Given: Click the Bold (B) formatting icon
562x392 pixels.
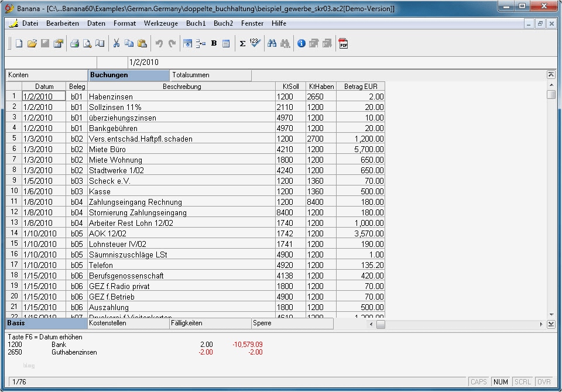Looking at the screenshot, I should 214,43.
